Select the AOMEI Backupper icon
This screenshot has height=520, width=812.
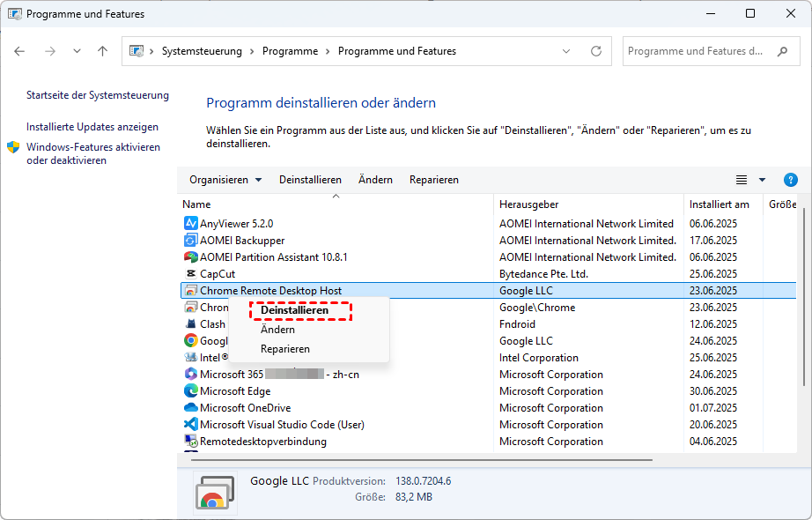click(190, 241)
